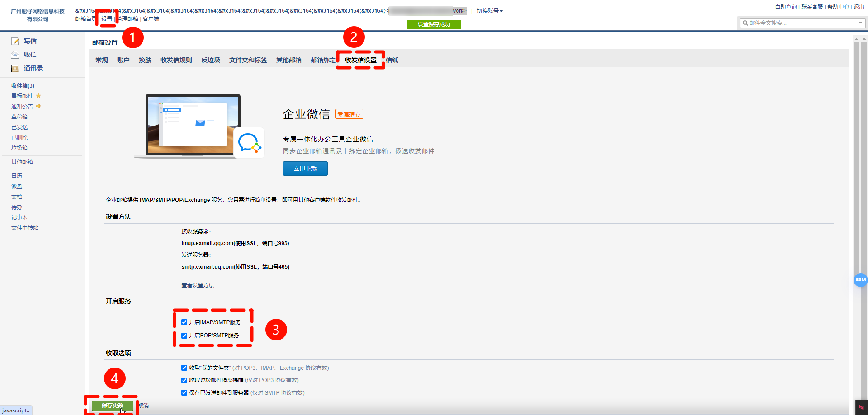Disable the 开启IMAP/SMTP服务 checkbox
The width and height of the screenshot is (868, 415).
pos(184,322)
